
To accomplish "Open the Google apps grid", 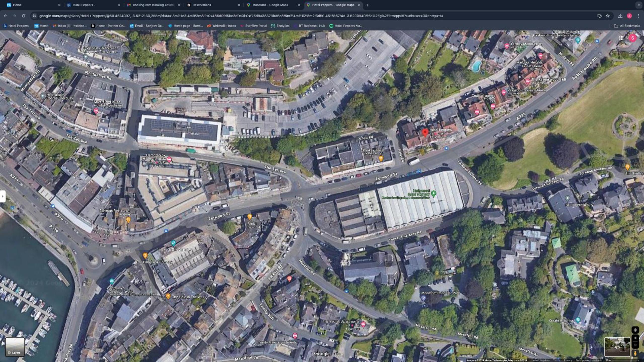I will (621, 38).
